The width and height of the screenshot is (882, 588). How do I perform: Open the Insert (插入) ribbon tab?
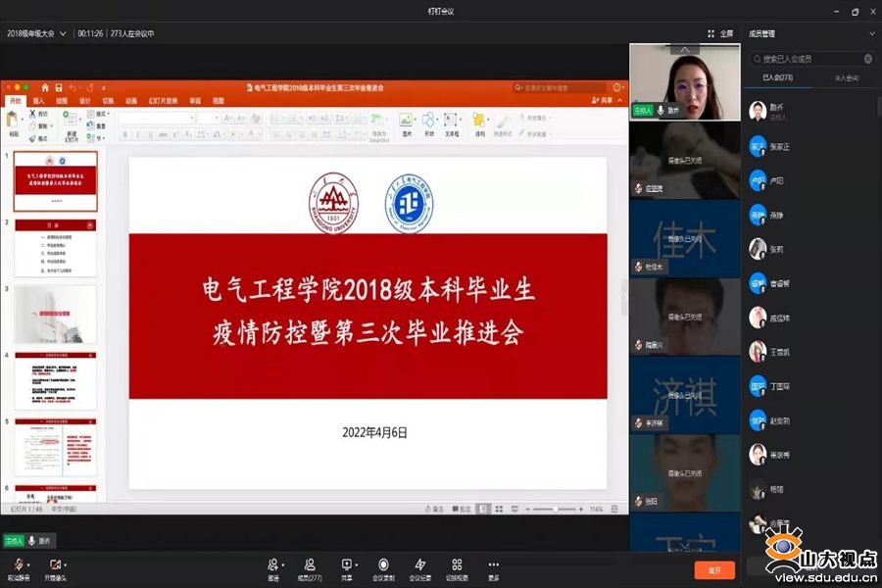pyautogui.click(x=38, y=101)
